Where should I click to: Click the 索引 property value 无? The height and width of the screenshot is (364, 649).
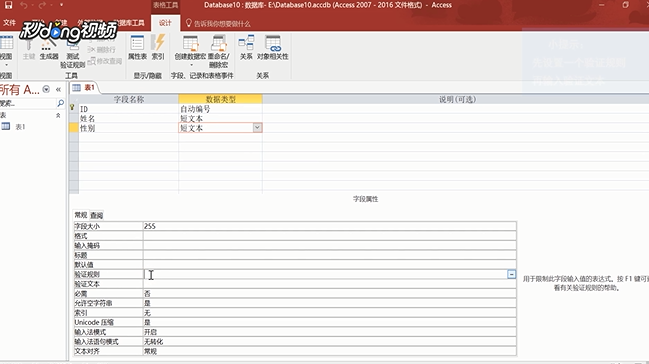[329, 313]
